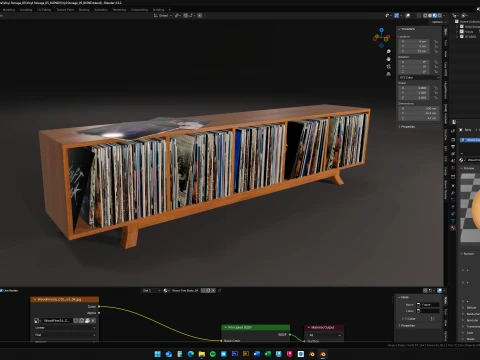The width and height of the screenshot is (480, 360).
Task: Switch to the UV Editing workspace tab
Action: click(44, 10)
